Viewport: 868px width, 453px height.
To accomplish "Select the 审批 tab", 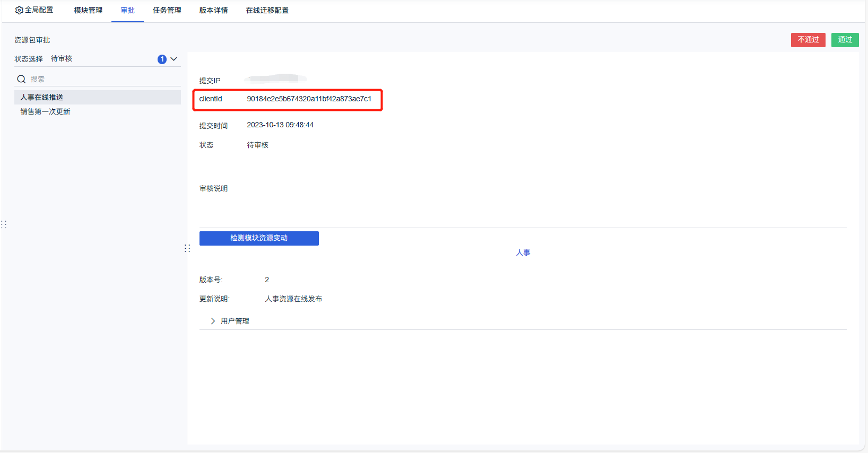I will (127, 11).
